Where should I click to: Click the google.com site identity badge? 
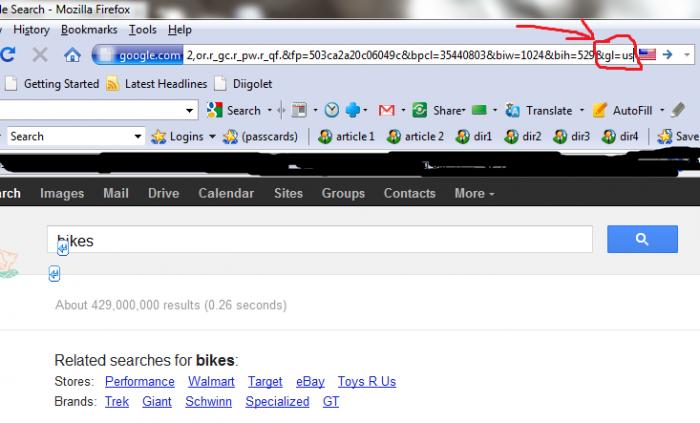(138, 55)
